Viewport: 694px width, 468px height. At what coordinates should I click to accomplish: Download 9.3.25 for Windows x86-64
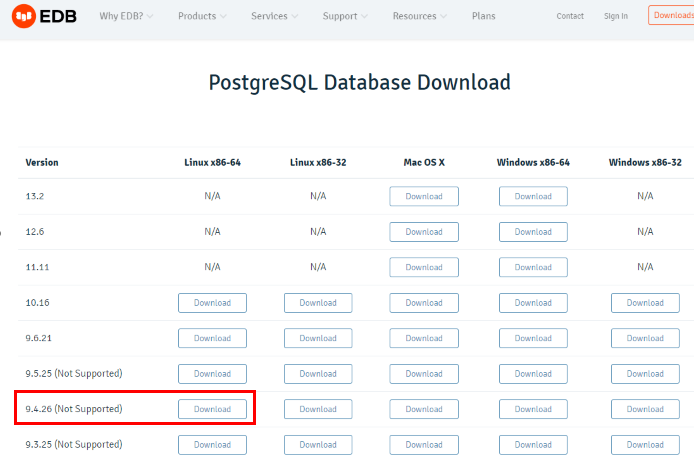pyautogui.click(x=533, y=445)
